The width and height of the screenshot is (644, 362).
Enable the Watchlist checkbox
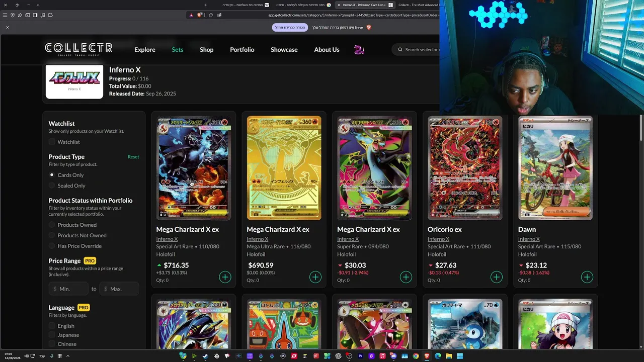click(52, 142)
